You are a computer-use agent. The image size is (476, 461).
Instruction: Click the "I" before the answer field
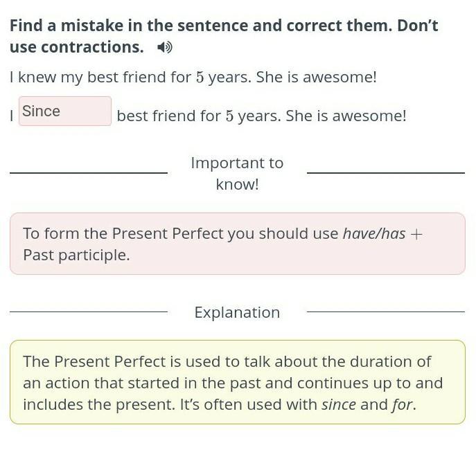(12, 116)
